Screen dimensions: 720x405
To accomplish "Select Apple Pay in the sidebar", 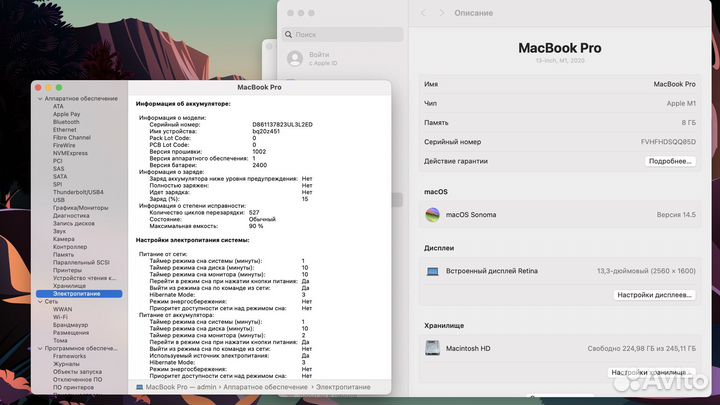I will pyautogui.click(x=66, y=114).
